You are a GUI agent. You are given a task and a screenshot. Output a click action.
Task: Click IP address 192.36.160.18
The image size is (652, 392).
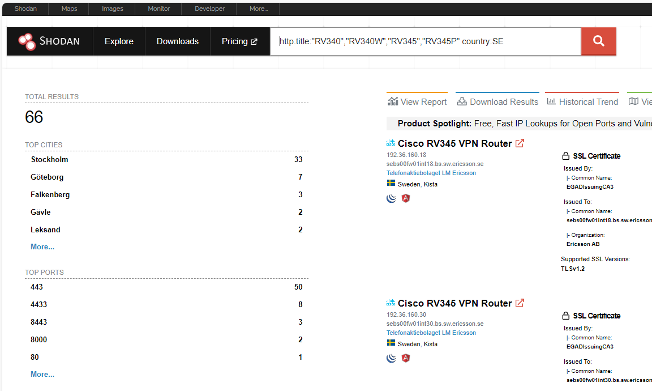click(x=406, y=155)
